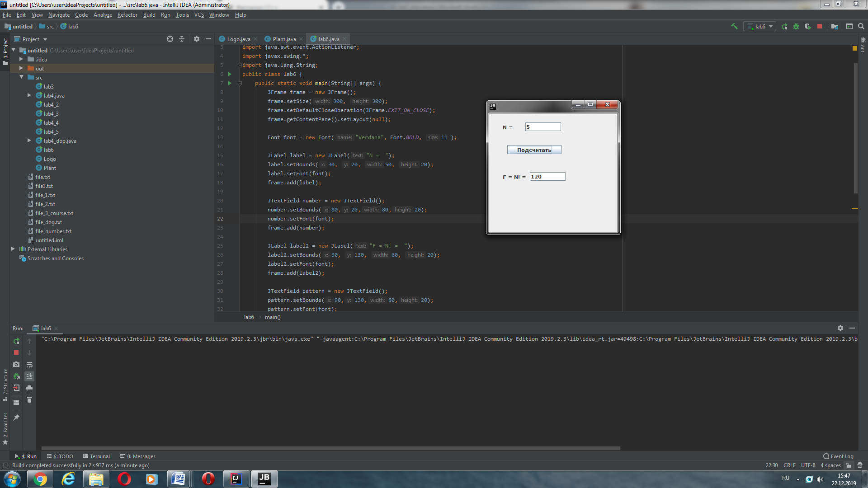Toggle the read-only lock in status bar
The width and height of the screenshot is (868, 488).
(x=849, y=465)
